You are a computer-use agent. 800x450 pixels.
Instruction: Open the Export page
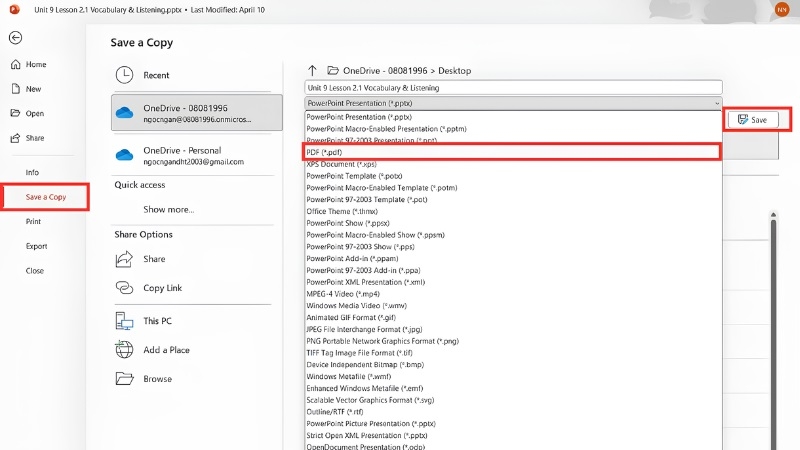tap(36, 246)
